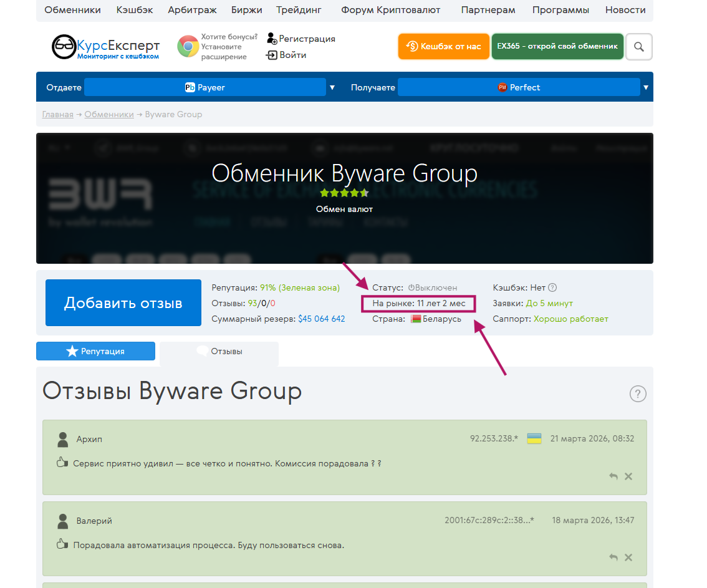The image size is (707, 588).
Task: Click the reply arrow in Архип's review
Action: [x=613, y=476]
